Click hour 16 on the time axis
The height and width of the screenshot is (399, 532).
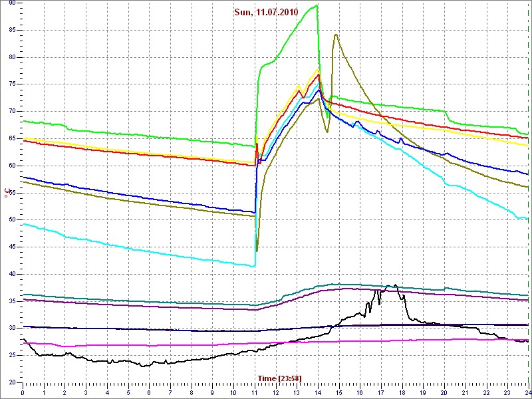coord(360,392)
